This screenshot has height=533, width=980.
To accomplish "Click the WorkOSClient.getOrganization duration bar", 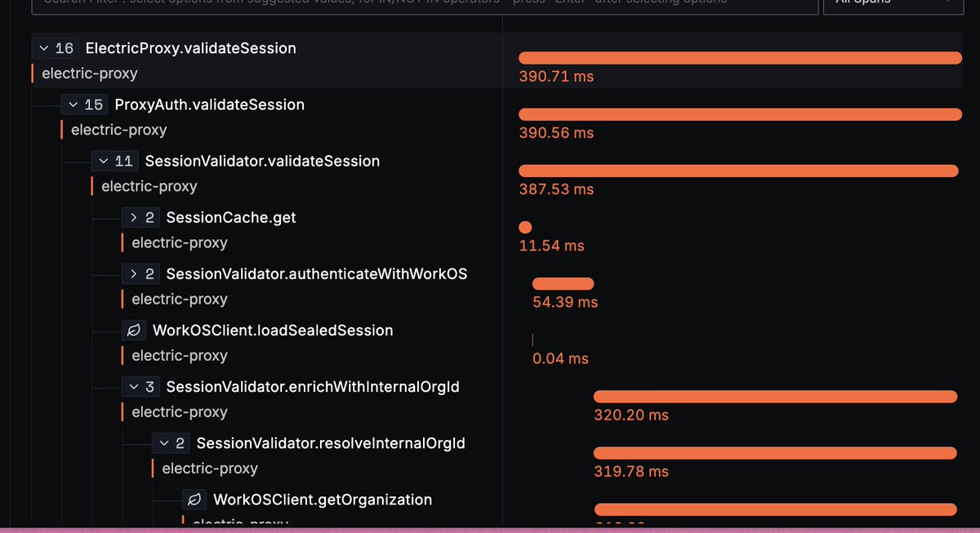I will (775, 509).
